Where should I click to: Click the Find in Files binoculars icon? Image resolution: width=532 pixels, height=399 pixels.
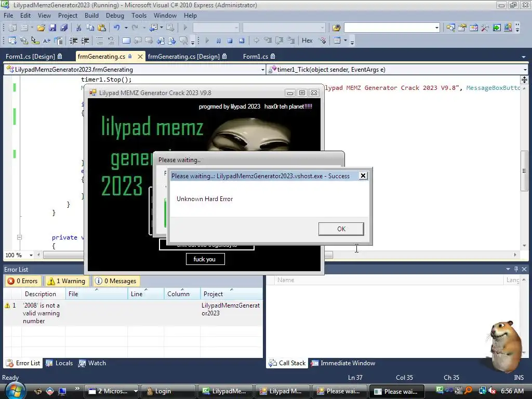[336, 28]
